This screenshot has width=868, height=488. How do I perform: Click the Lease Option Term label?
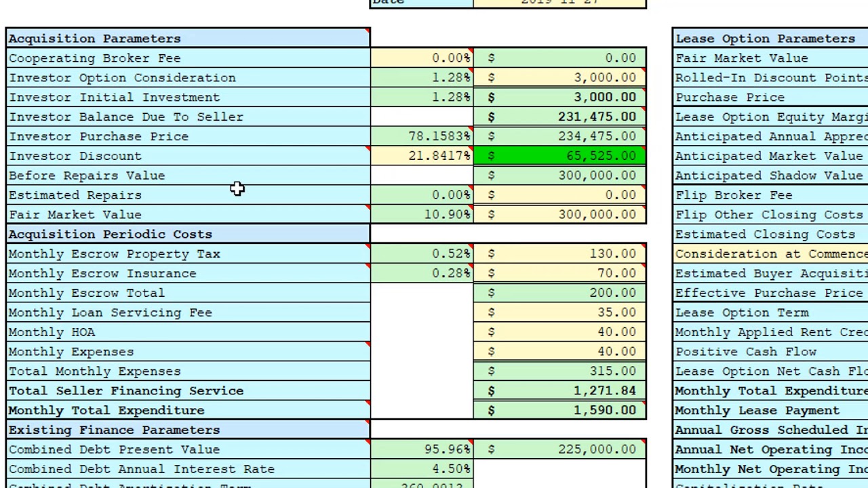[x=742, y=312]
